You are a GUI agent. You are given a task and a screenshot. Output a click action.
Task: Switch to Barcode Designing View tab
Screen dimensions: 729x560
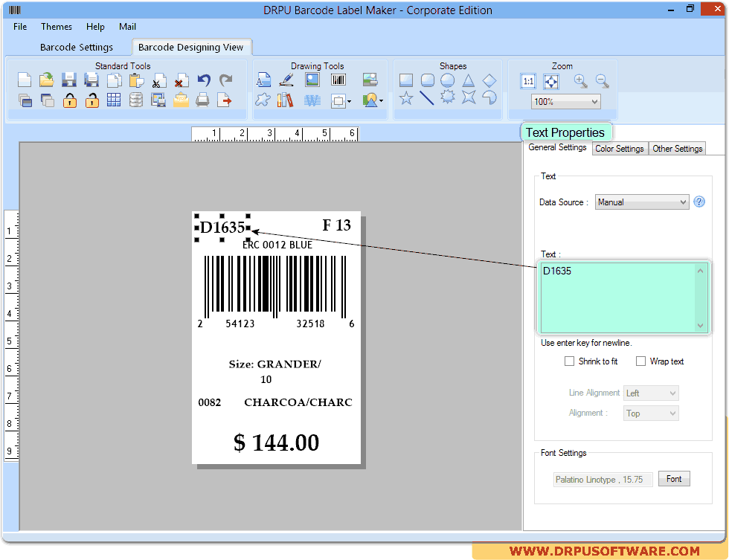click(190, 47)
